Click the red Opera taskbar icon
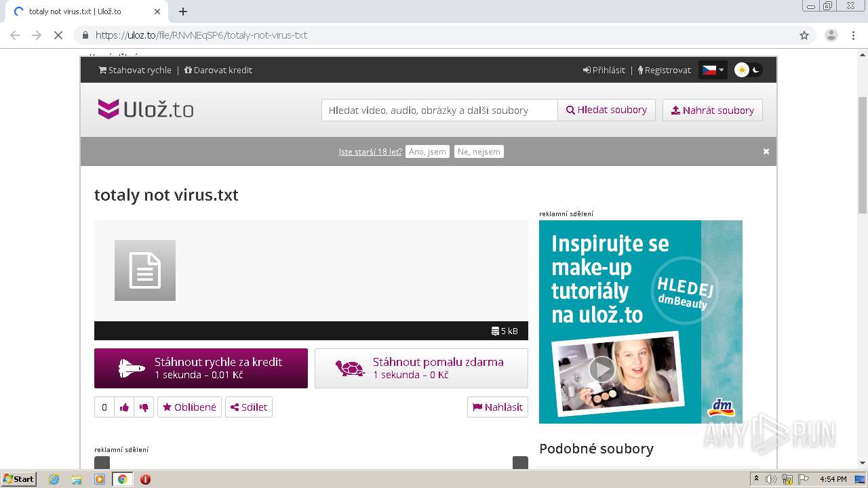The width and height of the screenshot is (868, 488). coord(145,479)
